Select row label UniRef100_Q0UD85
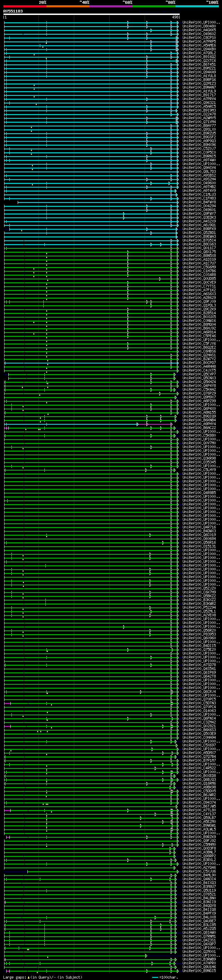 click(199, 278)
